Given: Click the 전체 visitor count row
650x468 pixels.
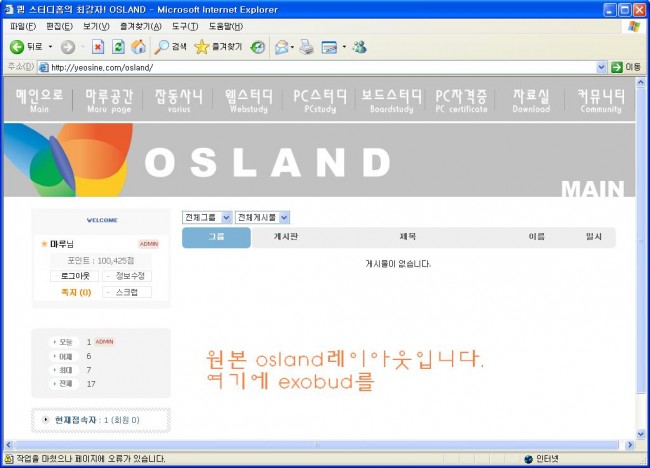Looking at the screenshot, I should point(73,384).
